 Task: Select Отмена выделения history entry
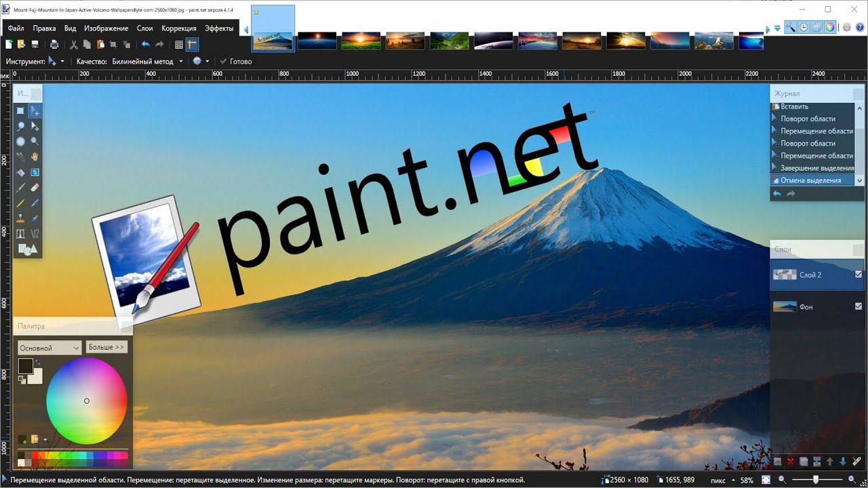813,180
